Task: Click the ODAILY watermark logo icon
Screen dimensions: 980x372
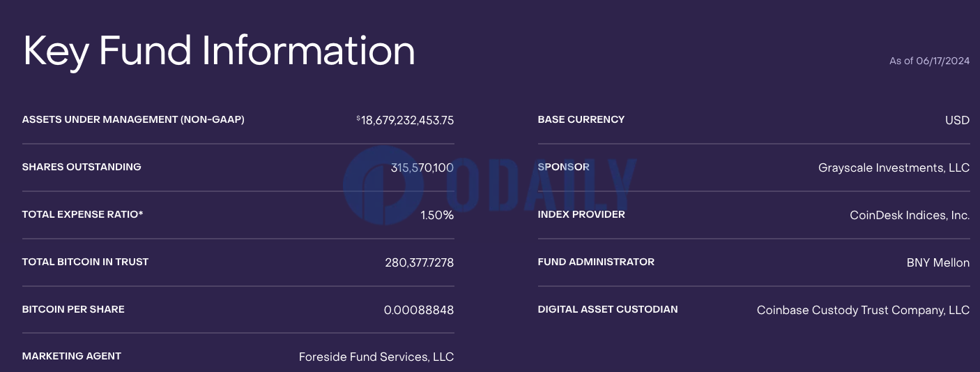Action: click(383, 186)
